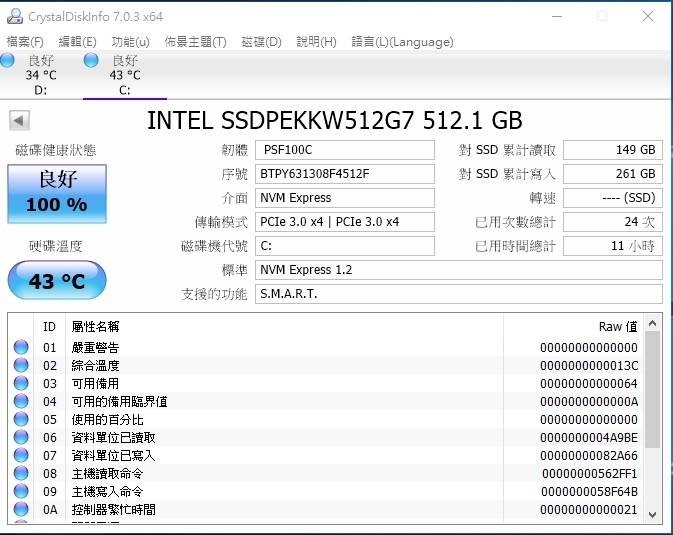The image size is (673, 535).
Task: Open the 佈景主題(T) menu
Action: coord(195,42)
